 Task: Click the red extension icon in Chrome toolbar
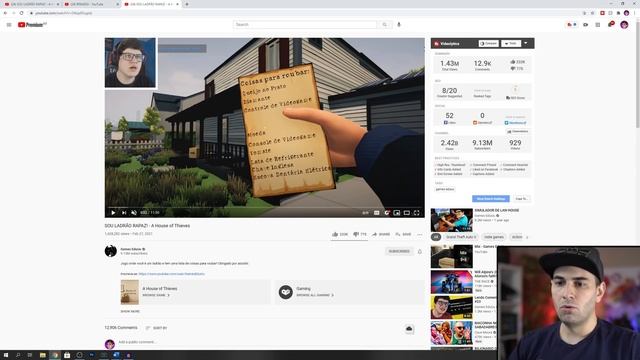click(x=602, y=13)
